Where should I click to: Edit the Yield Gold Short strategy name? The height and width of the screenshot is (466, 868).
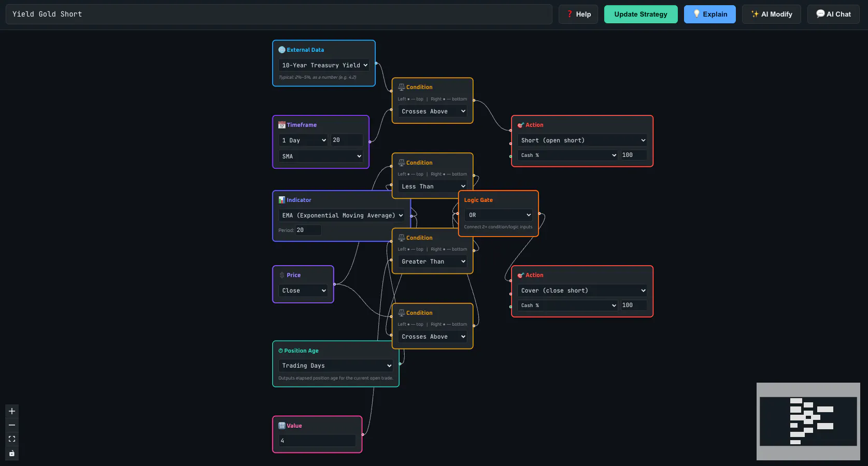click(x=279, y=14)
